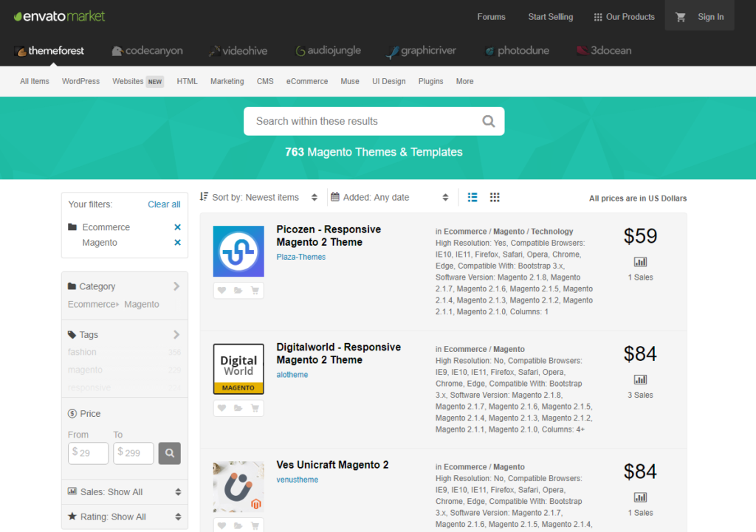Image resolution: width=756 pixels, height=532 pixels.
Task: Click the price From input field
Action: 89,453
